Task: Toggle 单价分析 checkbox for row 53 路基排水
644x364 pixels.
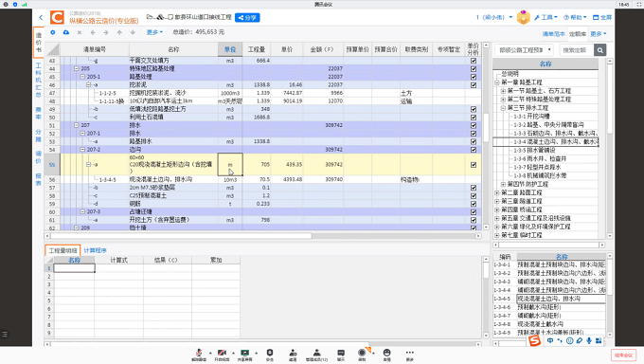Action: click(x=474, y=141)
